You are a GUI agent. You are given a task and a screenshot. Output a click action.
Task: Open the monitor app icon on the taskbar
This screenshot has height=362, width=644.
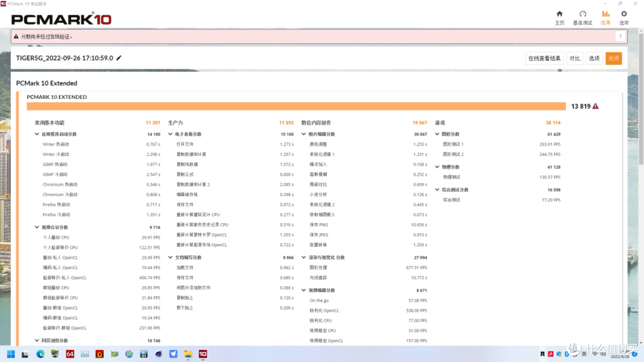[x=55, y=354]
